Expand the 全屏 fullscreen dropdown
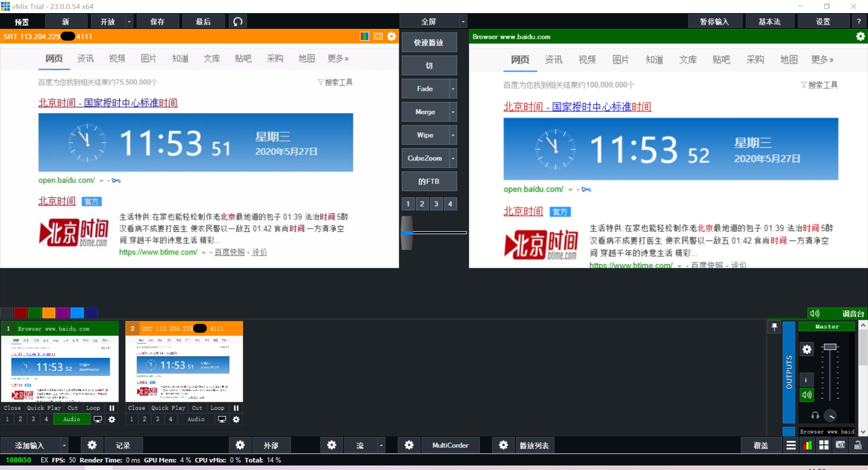 463,21
